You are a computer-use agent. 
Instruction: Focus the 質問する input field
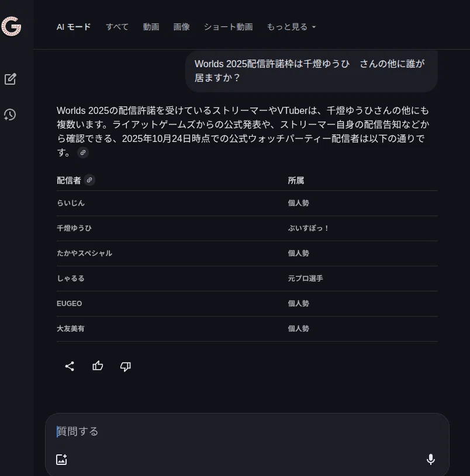coord(247,432)
